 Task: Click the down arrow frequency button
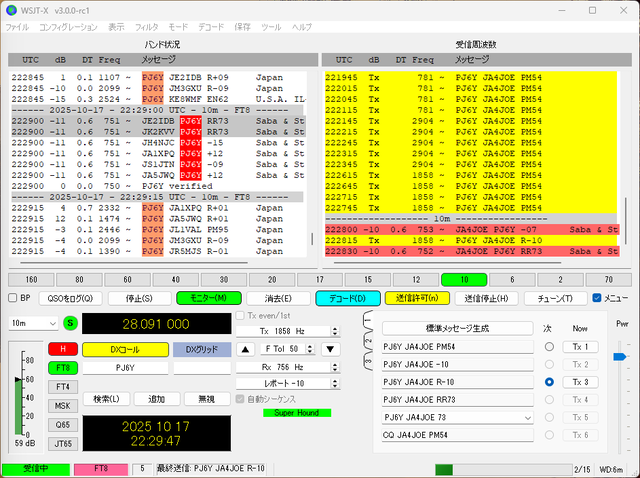click(x=330, y=349)
